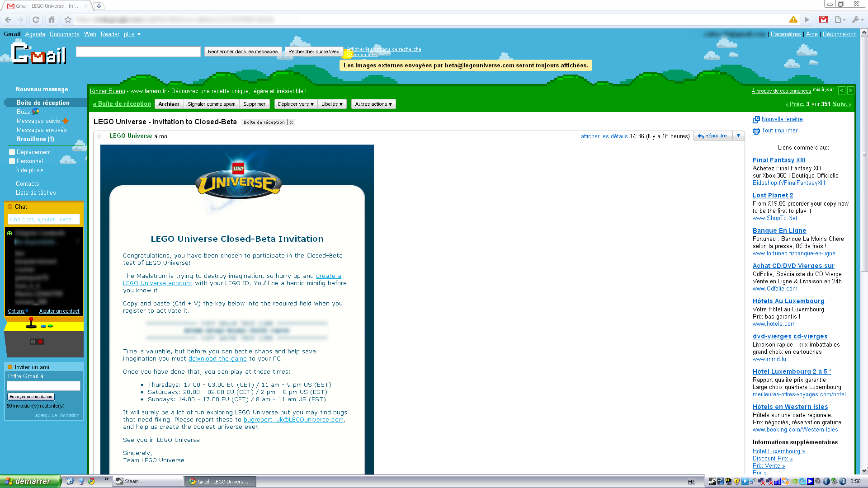Click the yellow security shield tray icon
Viewport: 868px width, 488px height.
[736, 481]
